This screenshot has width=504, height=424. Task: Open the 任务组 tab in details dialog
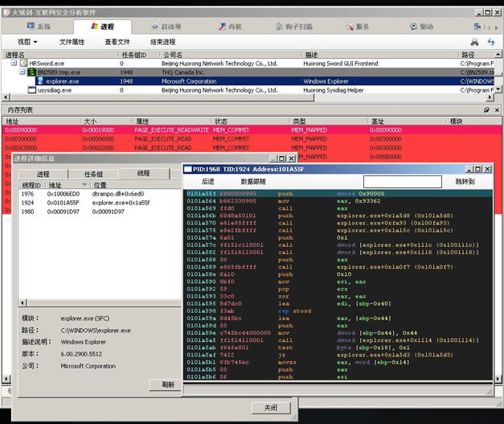tap(93, 174)
